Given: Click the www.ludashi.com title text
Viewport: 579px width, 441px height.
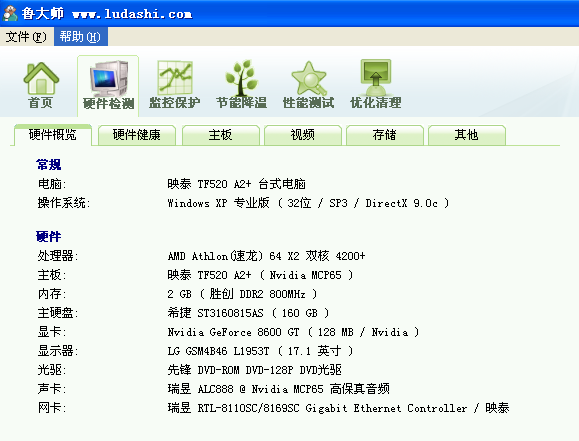Looking at the screenshot, I should [132, 14].
